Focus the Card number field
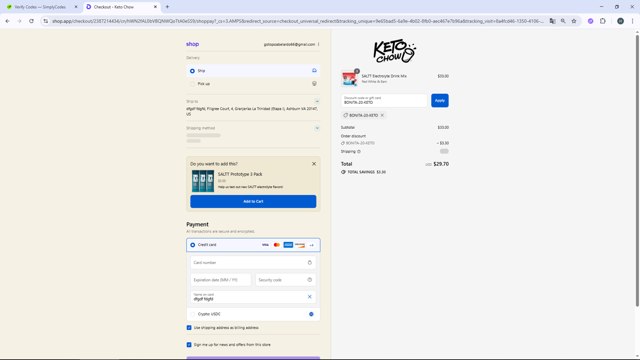The image size is (640, 360). click(253, 262)
